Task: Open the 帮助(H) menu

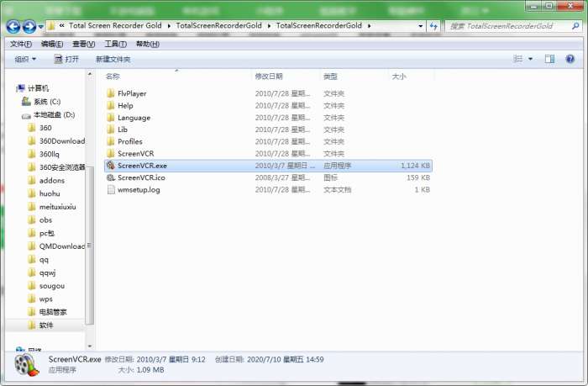Action: pos(147,44)
